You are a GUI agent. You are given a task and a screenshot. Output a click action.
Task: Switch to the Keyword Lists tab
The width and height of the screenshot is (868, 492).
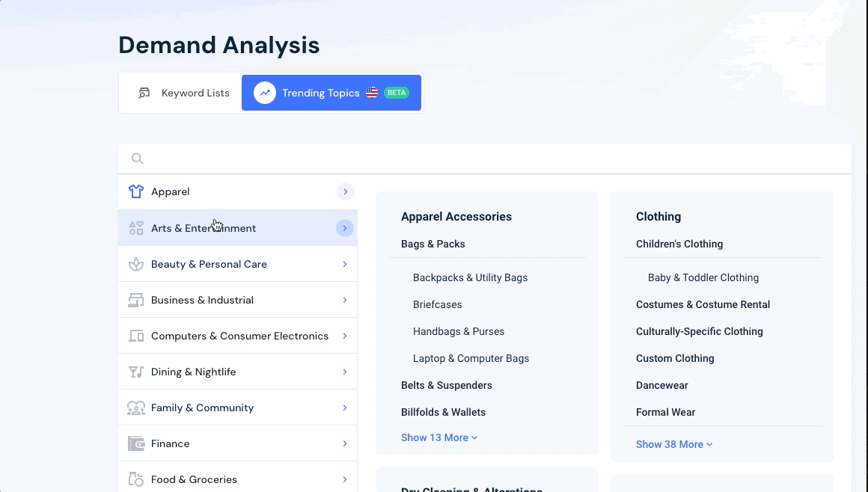[x=182, y=93]
